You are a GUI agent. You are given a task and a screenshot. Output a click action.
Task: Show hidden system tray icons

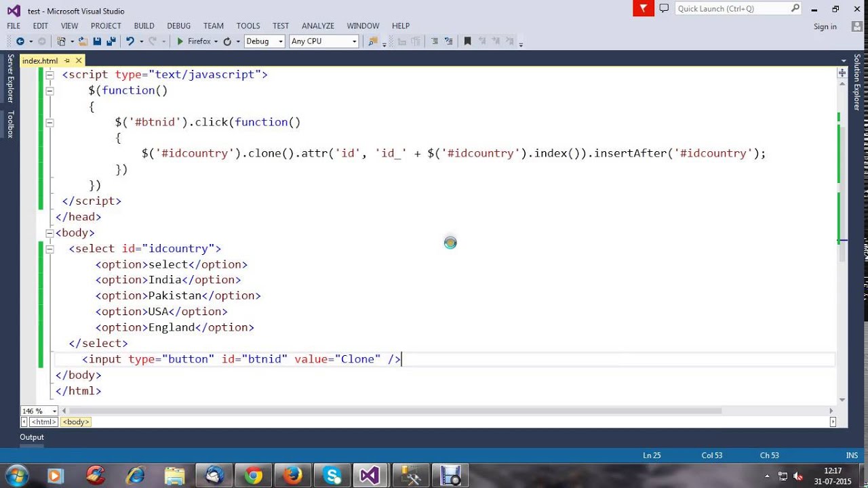tap(767, 476)
